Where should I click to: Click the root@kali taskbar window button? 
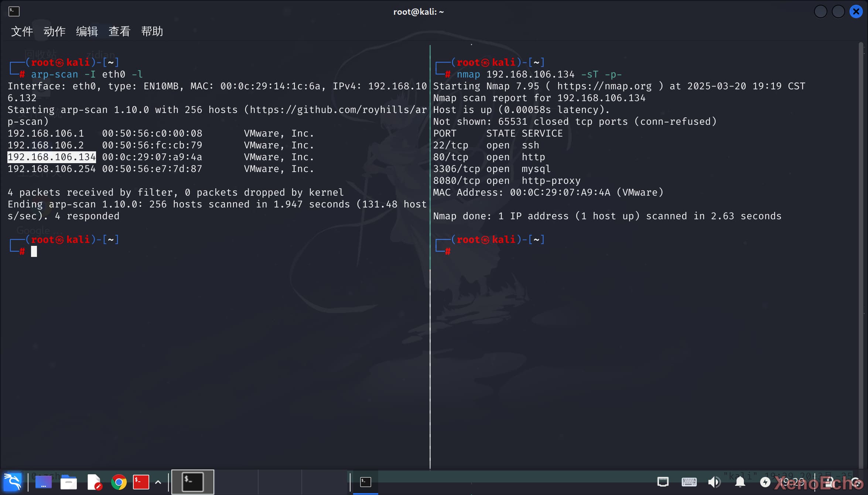366,482
